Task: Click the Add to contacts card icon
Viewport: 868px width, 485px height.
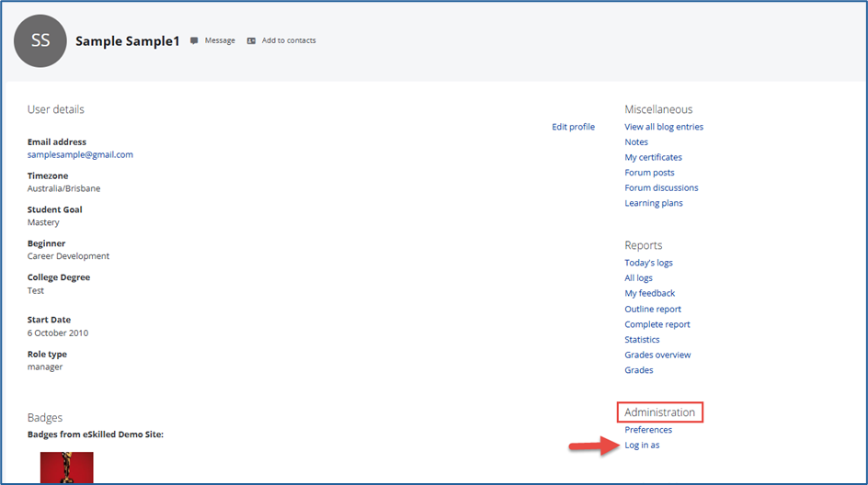Action: pos(251,40)
